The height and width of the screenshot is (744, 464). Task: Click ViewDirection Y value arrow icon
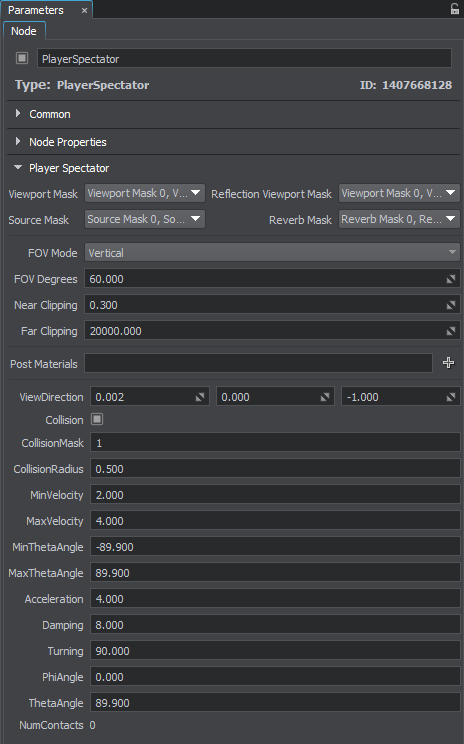coord(325,397)
